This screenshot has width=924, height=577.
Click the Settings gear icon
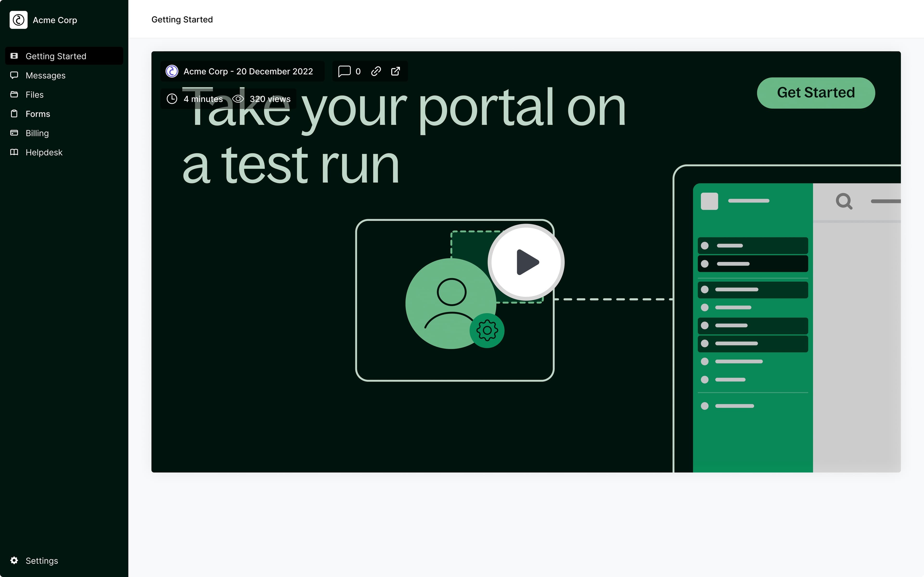click(x=14, y=560)
